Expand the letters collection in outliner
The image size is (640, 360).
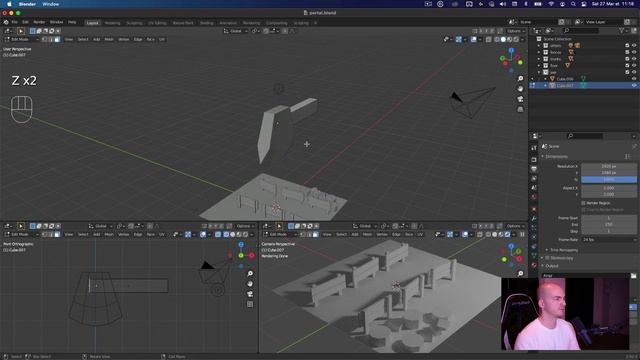(539, 46)
